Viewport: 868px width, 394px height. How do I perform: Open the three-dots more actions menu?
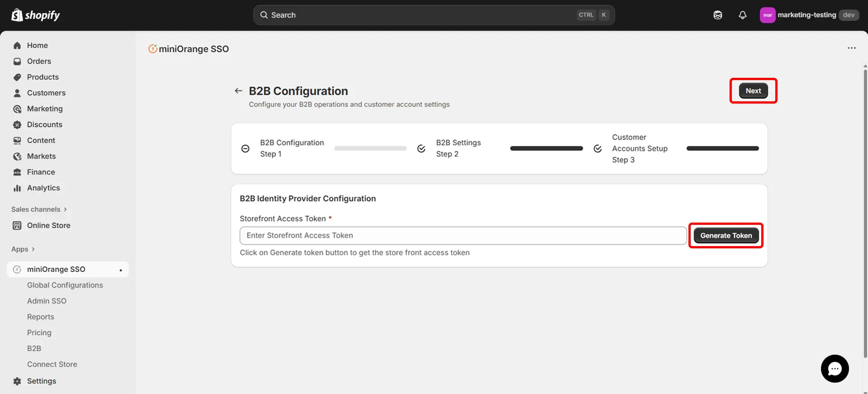pyautogui.click(x=852, y=48)
